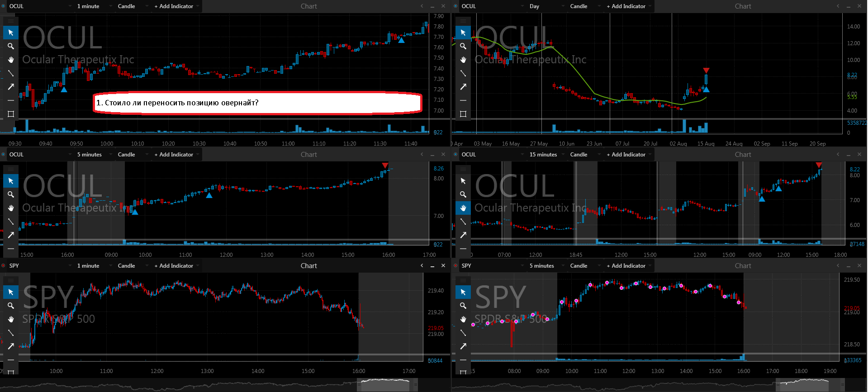This screenshot has height=392, width=868.
Task: Toggle red link circle in SPY 5 minutes header
Action: coord(455,265)
